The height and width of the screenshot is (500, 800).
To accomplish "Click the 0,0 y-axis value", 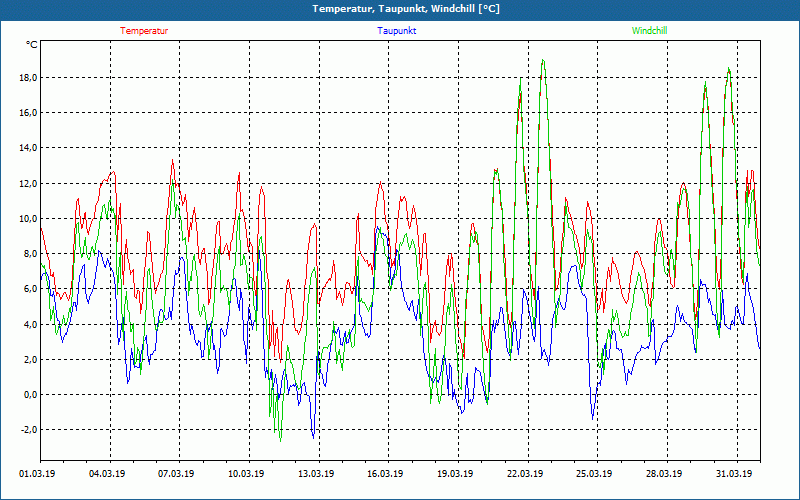I will coord(30,394).
